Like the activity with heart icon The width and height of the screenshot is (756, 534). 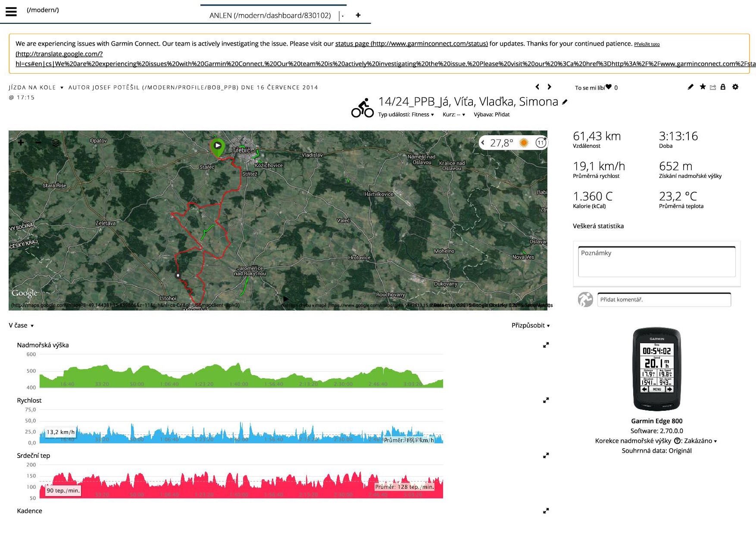608,87
